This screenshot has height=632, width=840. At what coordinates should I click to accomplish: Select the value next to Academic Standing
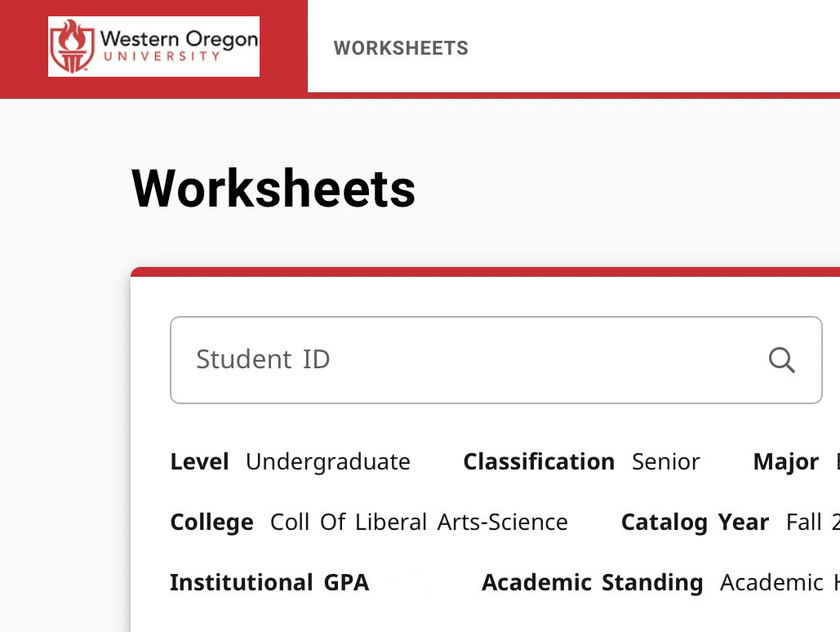click(x=778, y=582)
